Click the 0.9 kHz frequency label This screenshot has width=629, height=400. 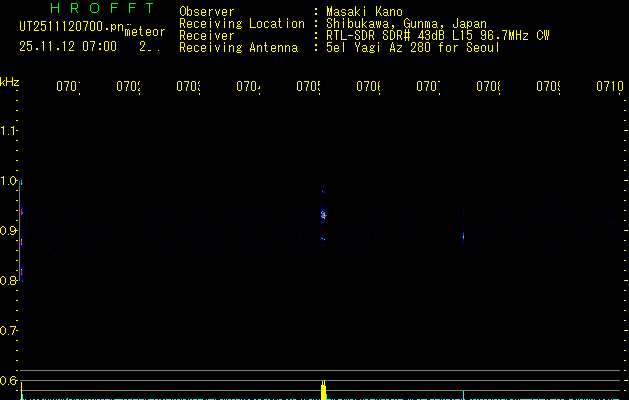point(8,231)
